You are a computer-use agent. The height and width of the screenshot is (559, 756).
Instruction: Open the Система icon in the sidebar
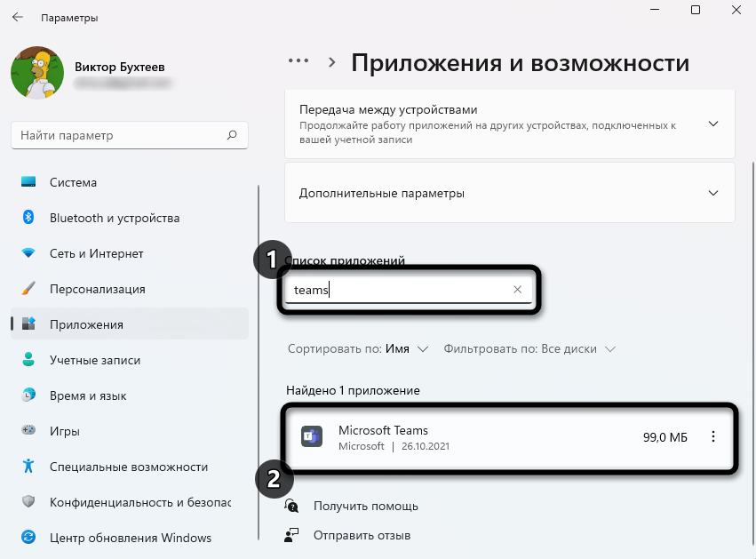(x=28, y=182)
